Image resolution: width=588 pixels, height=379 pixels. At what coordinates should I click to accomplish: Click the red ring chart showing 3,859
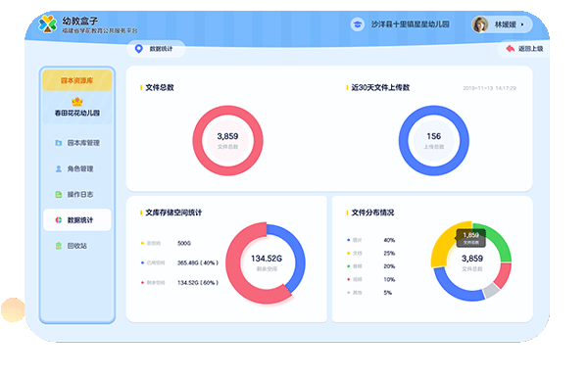(x=228, y=141)
